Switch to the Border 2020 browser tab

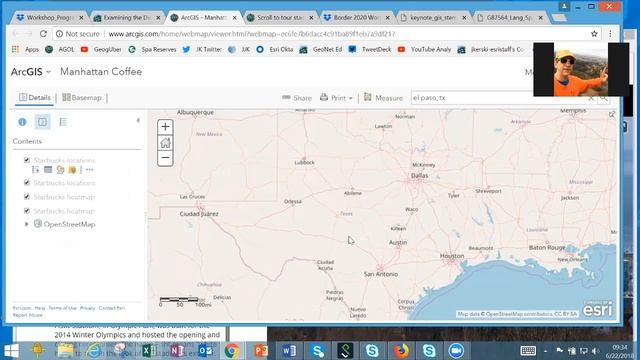(356, 18)
